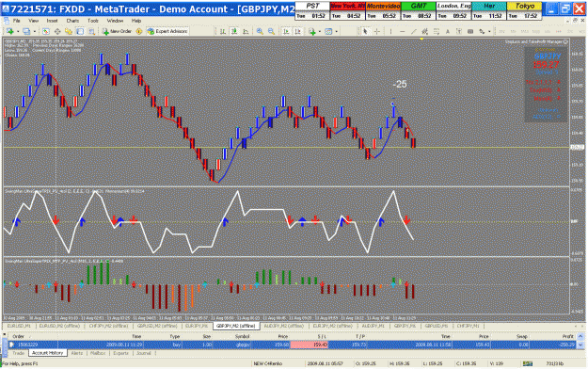Sort orders by the Symbol column header
This screenshot has width=588, height=369.
[x=242, y=336]
